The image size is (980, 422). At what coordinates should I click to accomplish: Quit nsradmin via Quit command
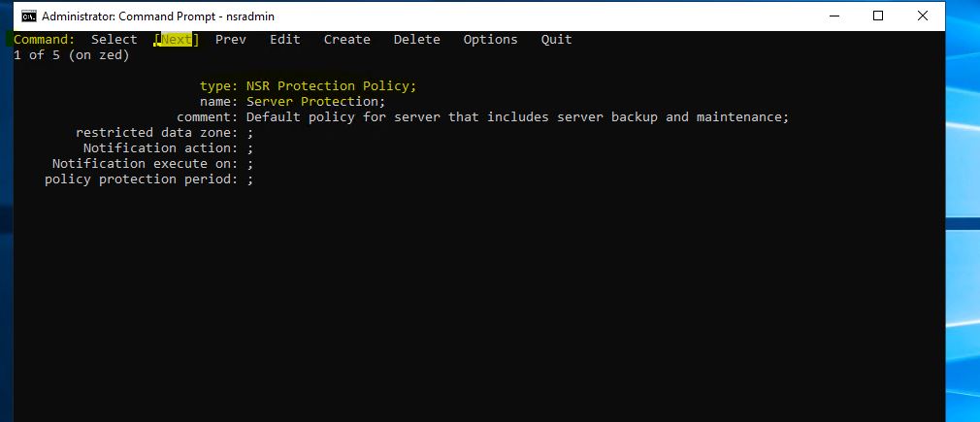556,40
